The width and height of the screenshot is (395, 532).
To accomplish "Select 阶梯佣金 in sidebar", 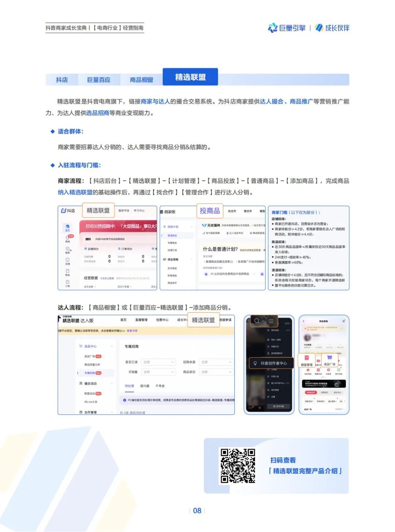I will [172, 276].
